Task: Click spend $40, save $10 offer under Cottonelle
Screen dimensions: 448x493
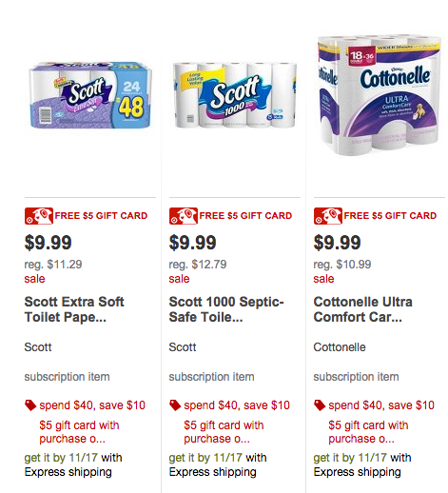Action: pos(381,405)
